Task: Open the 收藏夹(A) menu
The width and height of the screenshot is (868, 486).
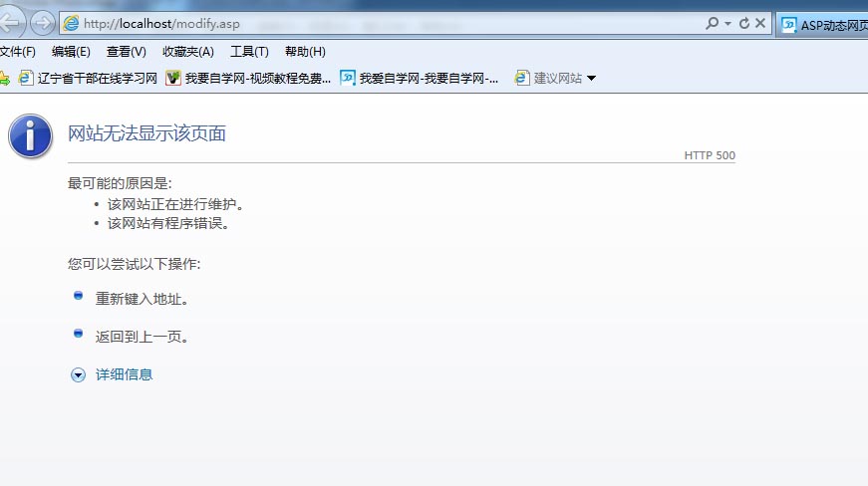Action: 188,52
